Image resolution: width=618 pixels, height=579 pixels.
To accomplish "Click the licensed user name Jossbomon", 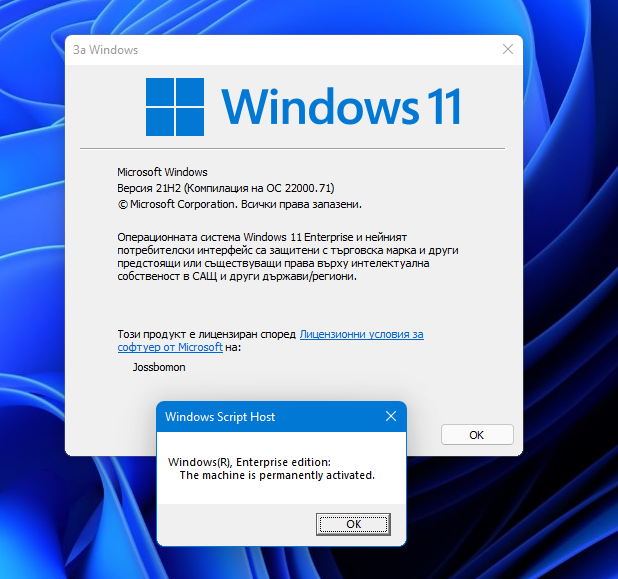I will click(159, 367).
